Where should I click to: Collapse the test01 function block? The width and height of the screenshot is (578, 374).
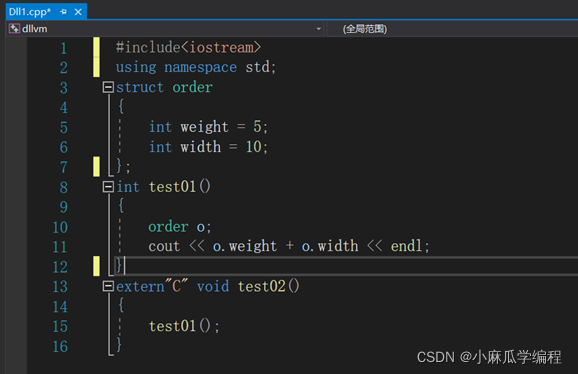[108, 187]
